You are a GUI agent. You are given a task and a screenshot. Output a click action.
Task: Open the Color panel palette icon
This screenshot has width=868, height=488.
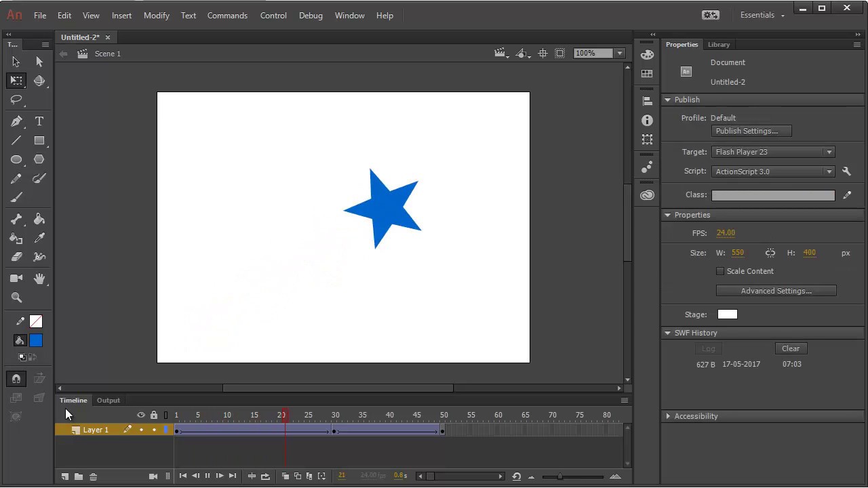tap(647, 55)
